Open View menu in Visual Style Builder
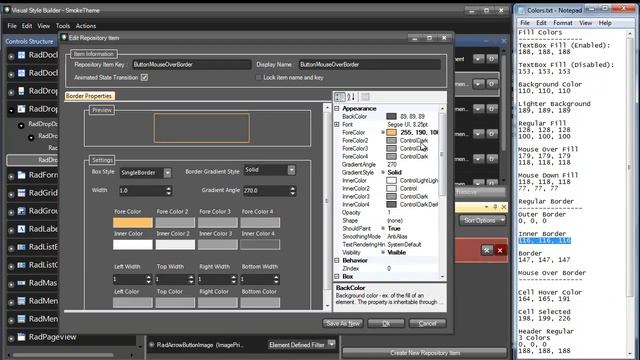 (44, 26)
